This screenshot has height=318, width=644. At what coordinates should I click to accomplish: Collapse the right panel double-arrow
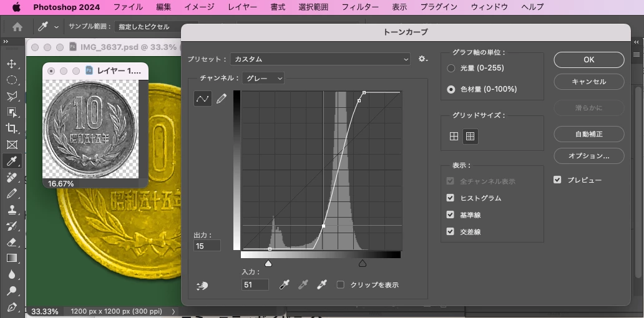pyautogui.click(x=636, y=42)
